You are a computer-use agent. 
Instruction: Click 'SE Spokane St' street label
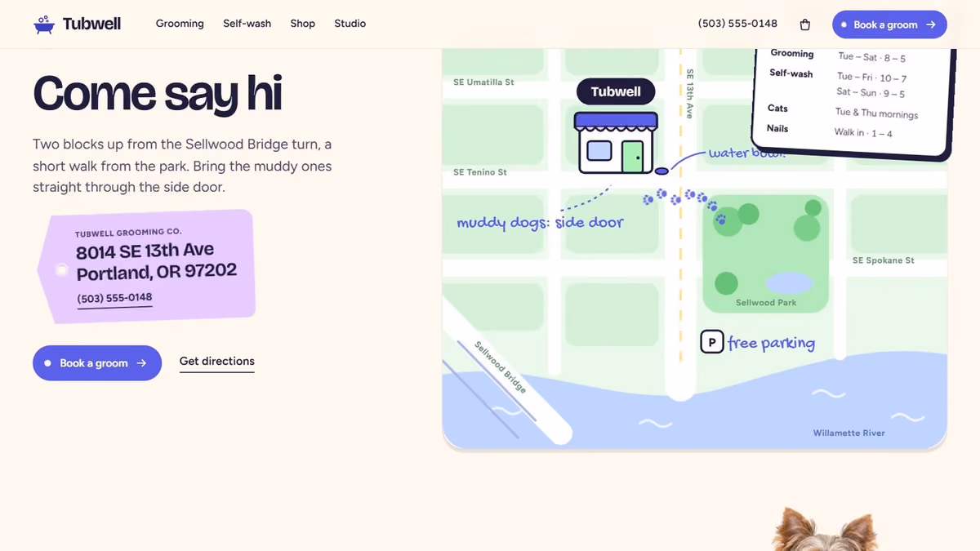[883, 260]
